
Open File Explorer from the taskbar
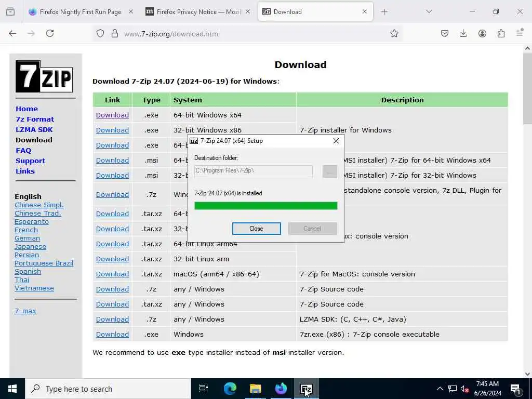255,389
